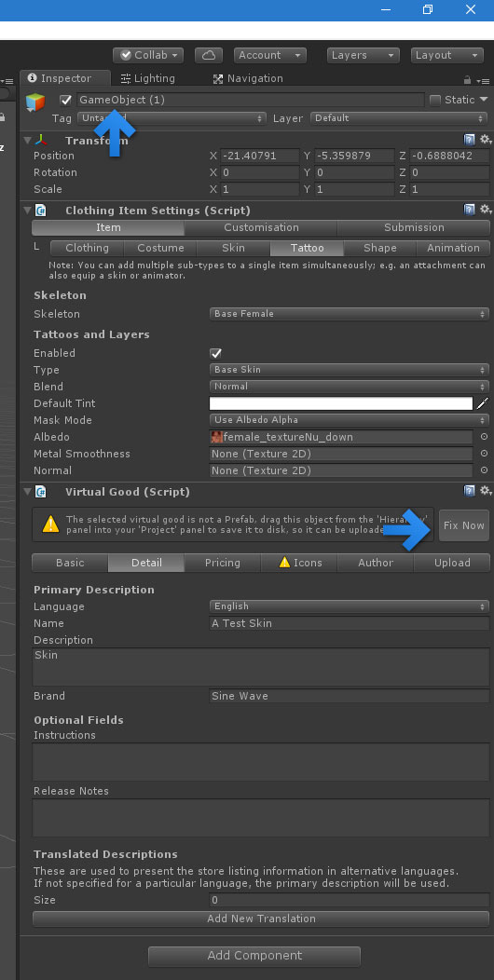Image resolution: width=494 pixels, height=980 pixels.
Task: Open Virtual Good script gear menu
Action: pyautogui.click(x=485, y=491)
